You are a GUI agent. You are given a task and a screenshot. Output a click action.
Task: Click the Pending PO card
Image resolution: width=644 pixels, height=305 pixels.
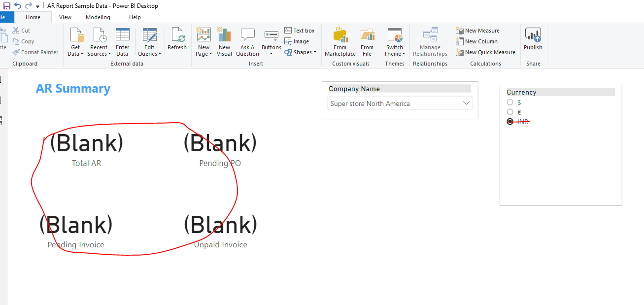tap(220, 150)
